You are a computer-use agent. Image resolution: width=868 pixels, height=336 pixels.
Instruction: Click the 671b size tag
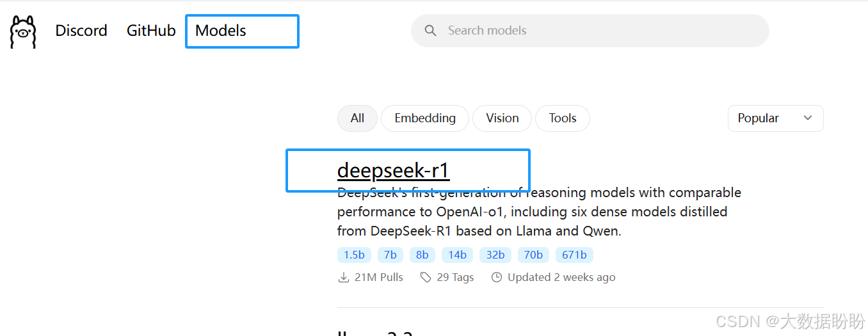(574, 255)
